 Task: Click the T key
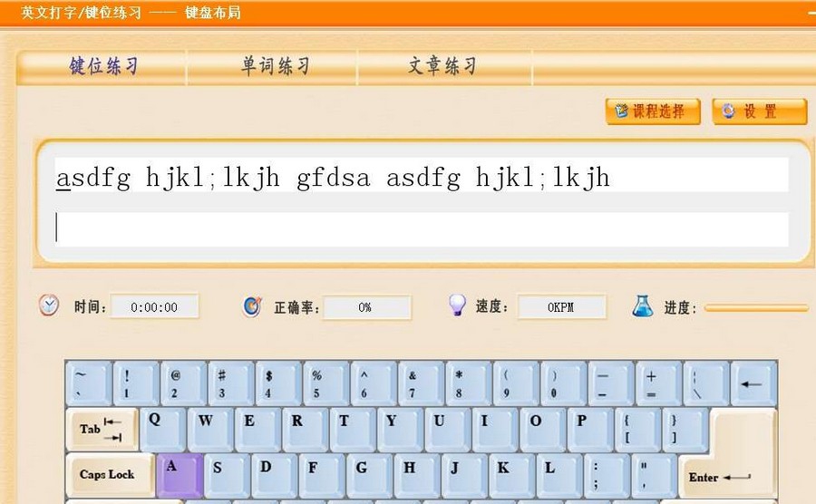pyautogui.click(x=353, y=429)
